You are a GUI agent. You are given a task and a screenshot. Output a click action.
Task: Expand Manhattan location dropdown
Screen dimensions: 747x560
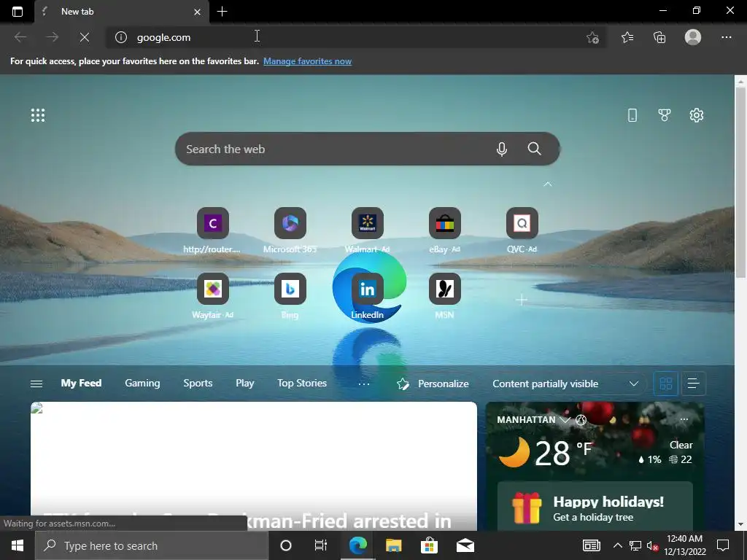pyautogui.click(x=565, y=420)
